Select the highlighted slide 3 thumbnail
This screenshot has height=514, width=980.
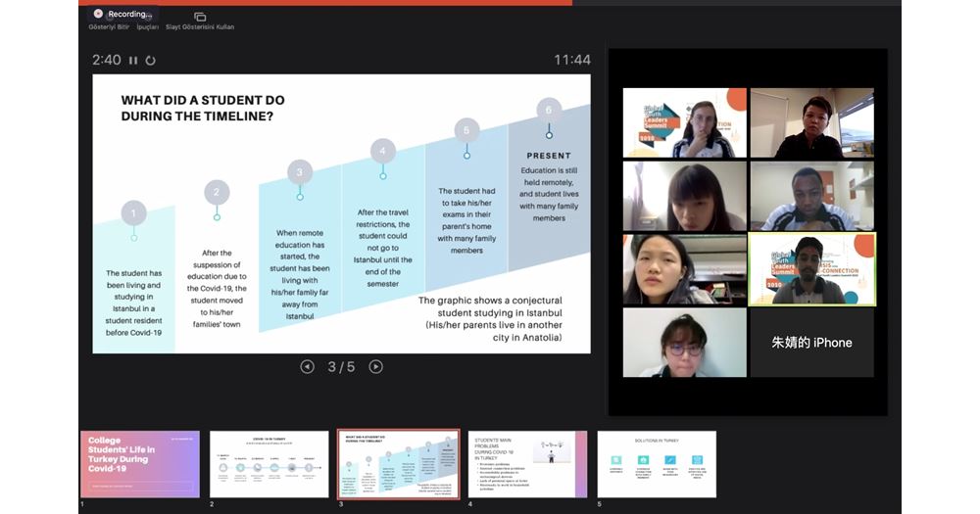[x=398, y=463]
